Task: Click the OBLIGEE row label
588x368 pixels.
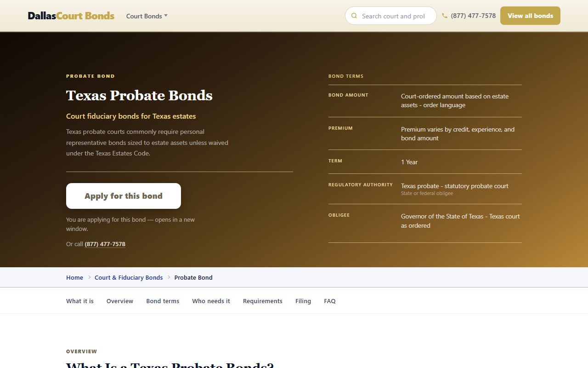Action: pyautogui.click(x=339, y=215)
